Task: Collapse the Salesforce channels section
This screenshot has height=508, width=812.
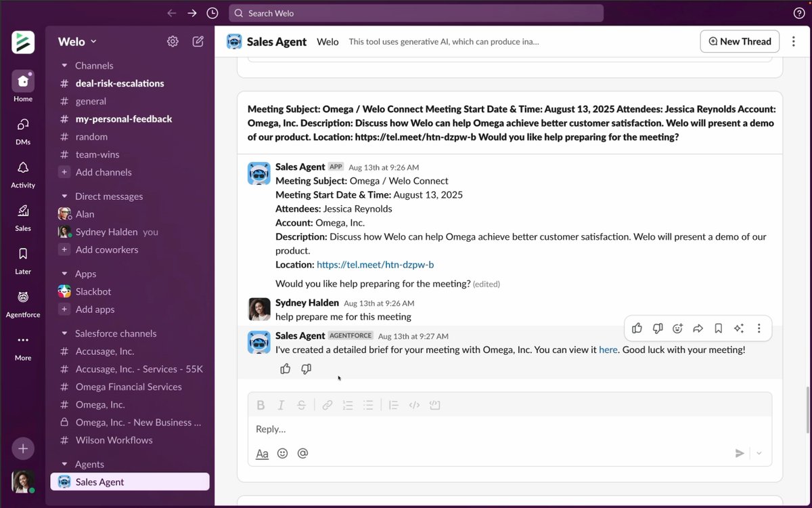Action: tap(65, 333)
